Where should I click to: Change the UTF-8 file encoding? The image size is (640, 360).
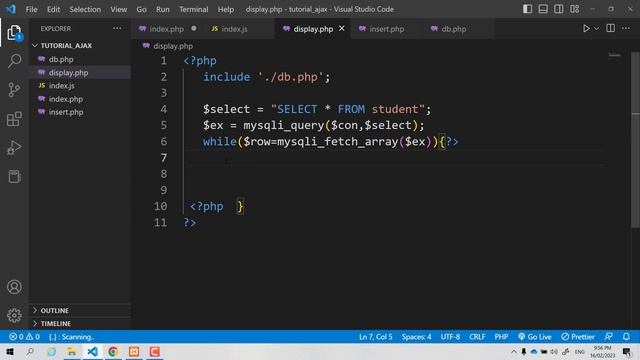tap(450, 337)
